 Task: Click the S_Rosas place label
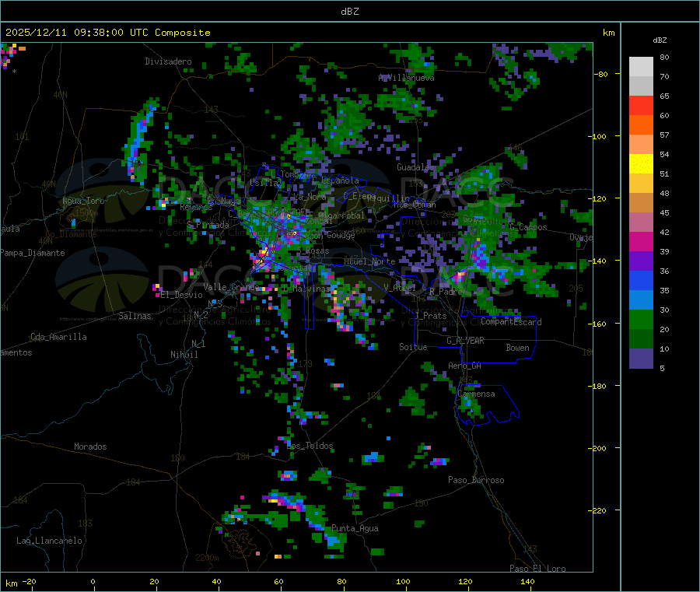point(313,251)
